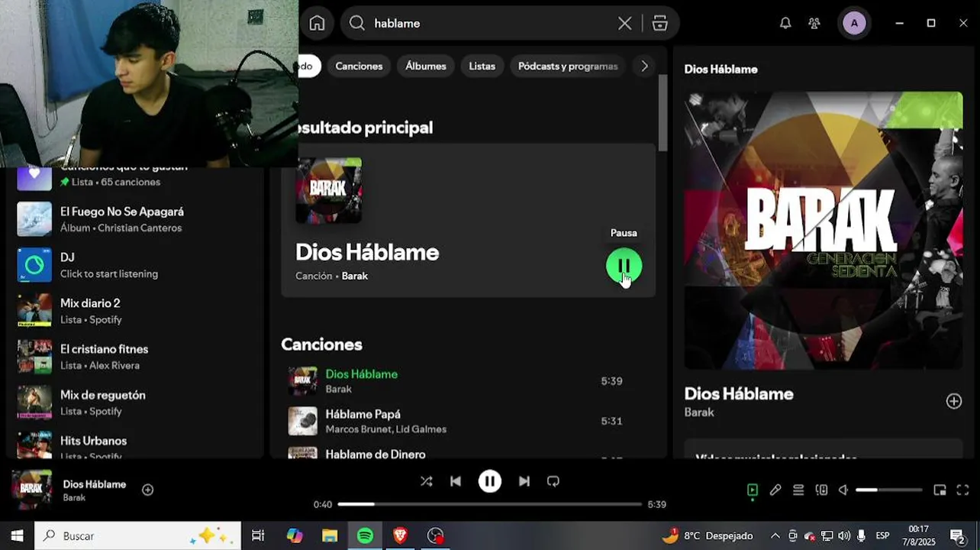
Task: Click the hablame search input field
Action: 488,23
